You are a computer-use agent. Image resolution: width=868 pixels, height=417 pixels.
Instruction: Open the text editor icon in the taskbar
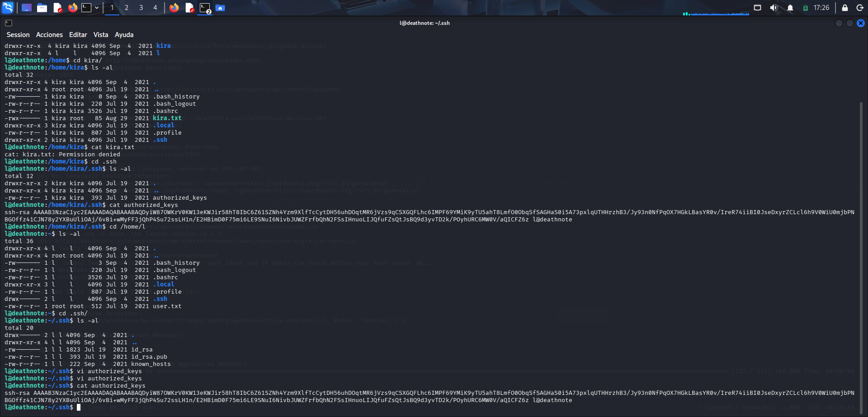(x=57, y=7)
